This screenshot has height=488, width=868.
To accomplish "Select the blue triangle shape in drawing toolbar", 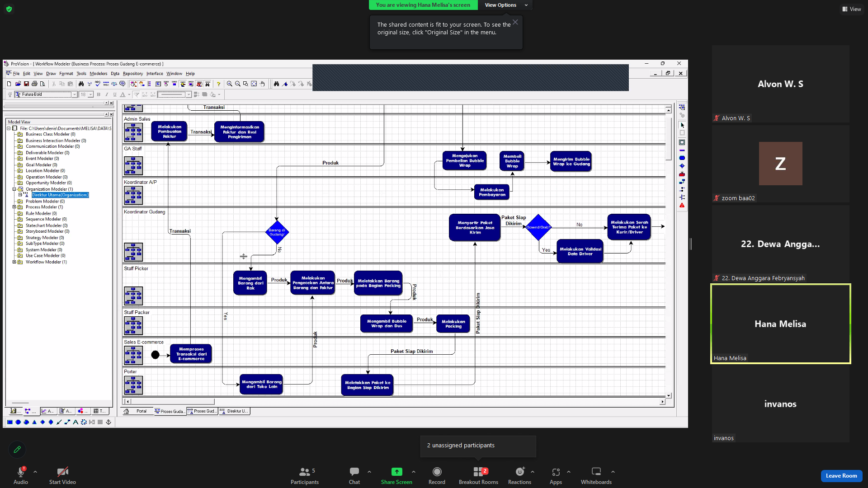I will point(34,422).
